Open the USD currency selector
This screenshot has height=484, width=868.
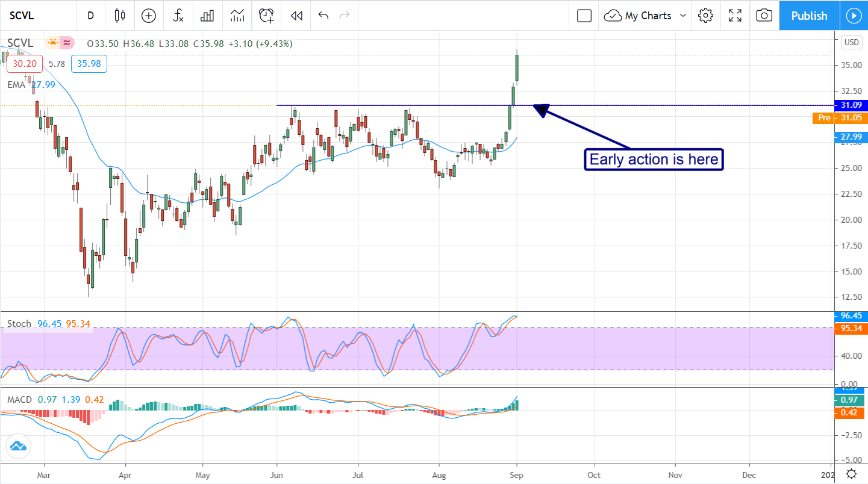tap(851, 42)
